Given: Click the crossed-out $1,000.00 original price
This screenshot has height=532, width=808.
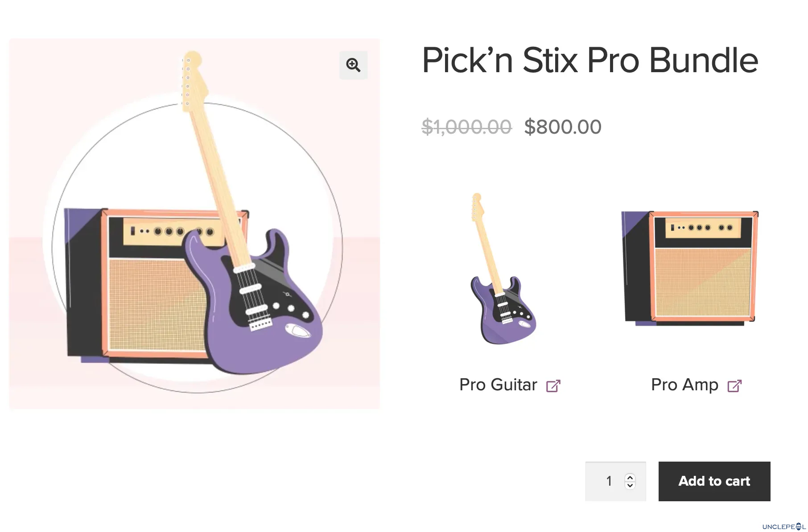Looking at the screenshot, I should (466, 126).
